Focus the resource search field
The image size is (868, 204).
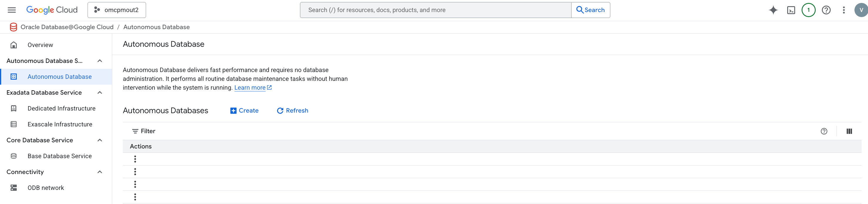point(435,10)
